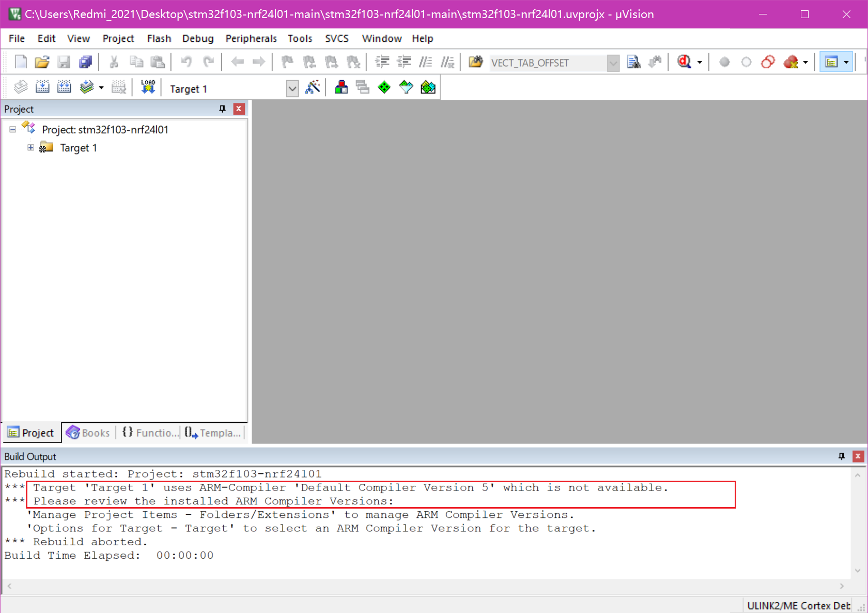Redo the last edit
The image size is (868, 613).
click(x=208, y=62)
